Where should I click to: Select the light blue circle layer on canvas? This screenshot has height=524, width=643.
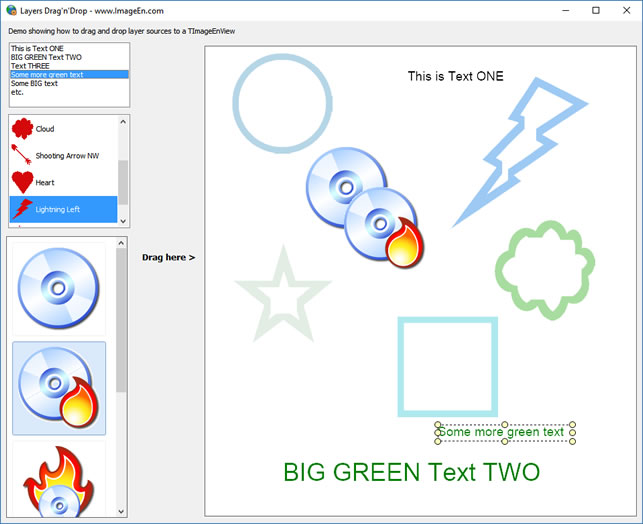tap(282, 103)
